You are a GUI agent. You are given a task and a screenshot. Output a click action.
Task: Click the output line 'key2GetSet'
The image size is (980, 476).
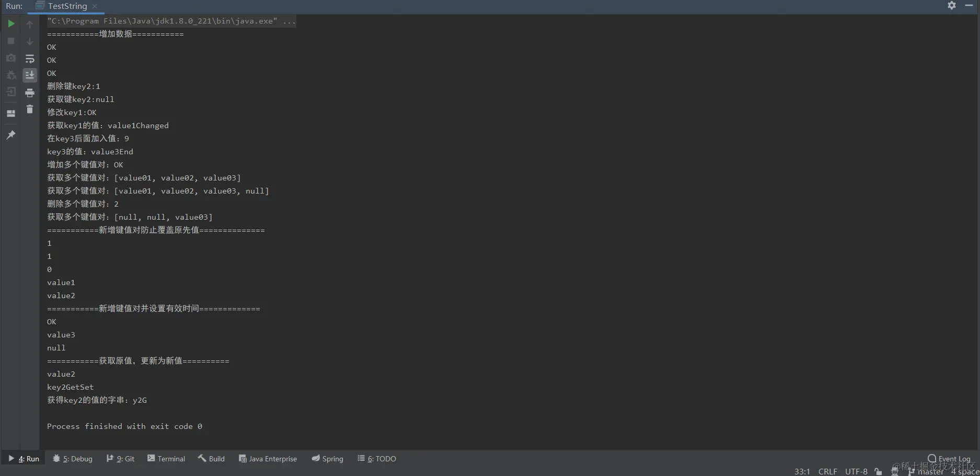(x=71, y=387)
